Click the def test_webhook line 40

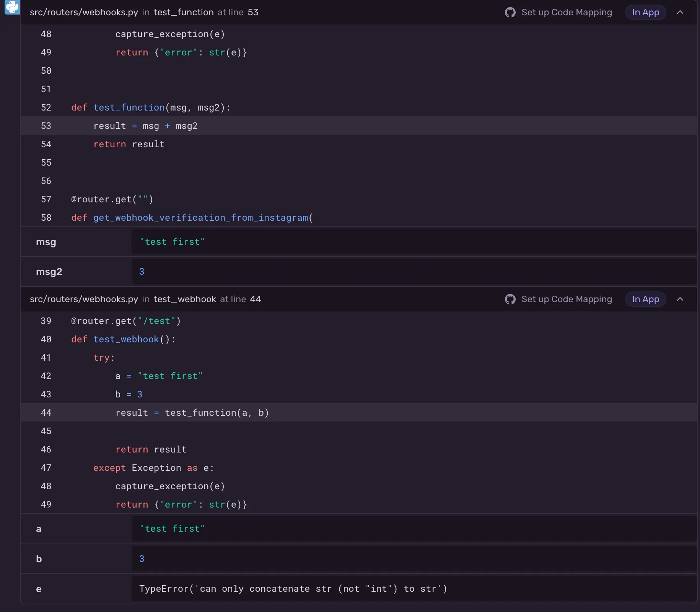click(x=123, y=339)
